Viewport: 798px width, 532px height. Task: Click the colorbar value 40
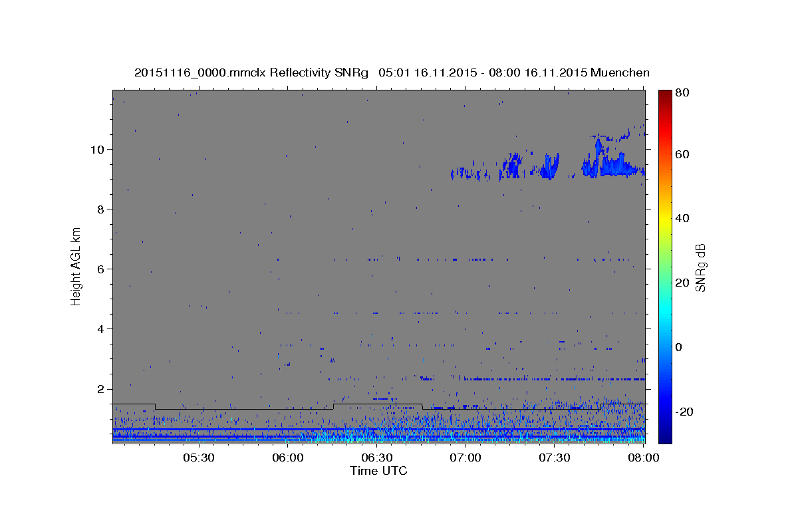tap(684, 218)
